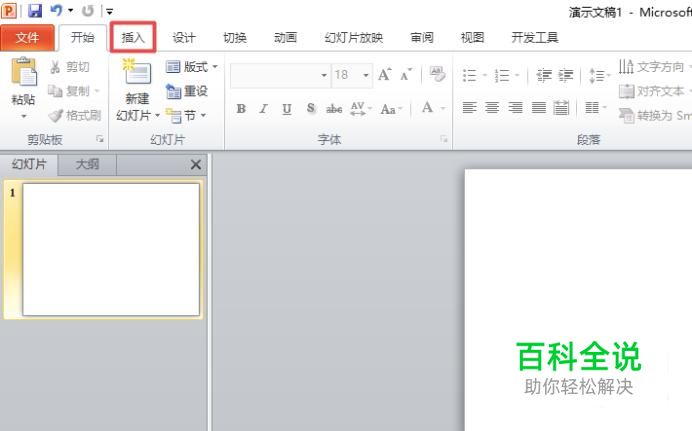
Task: Open the Change Case Aa menu
Action: [x=391, y=109]
